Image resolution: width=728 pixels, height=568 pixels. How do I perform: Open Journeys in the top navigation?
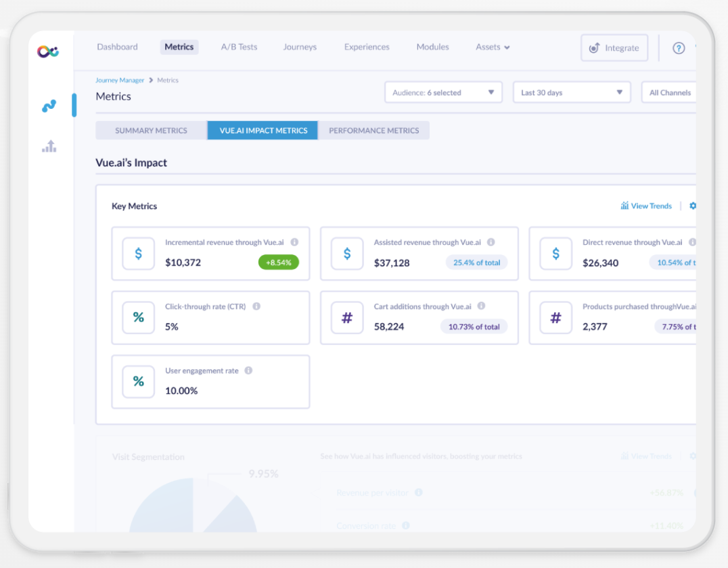pos(300,47)
